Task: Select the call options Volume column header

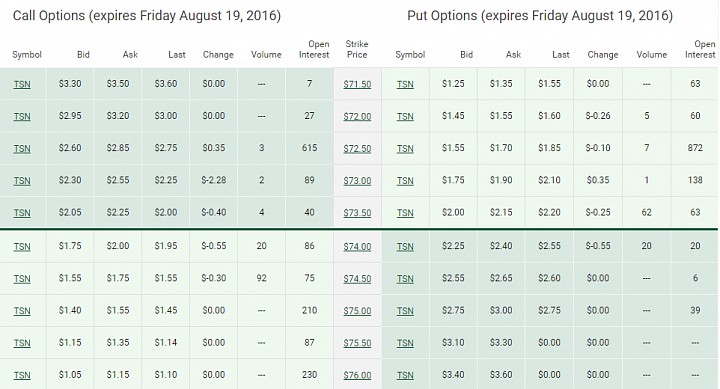Action: [x=266, y=55]
